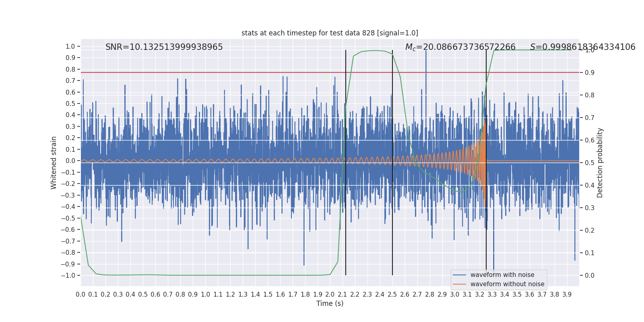Select the S=0.9998618364334106 annotation
The image size is (644, 322).
coord(582,47)
